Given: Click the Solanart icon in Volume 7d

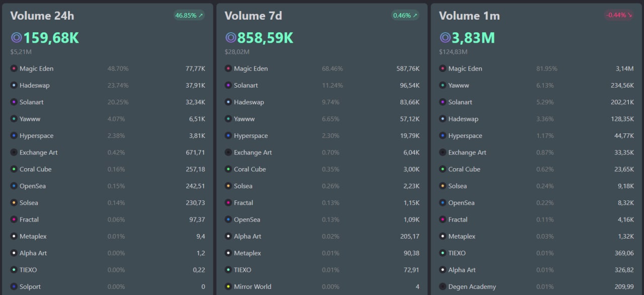Looking at the screenshot, I should [228, 86].
